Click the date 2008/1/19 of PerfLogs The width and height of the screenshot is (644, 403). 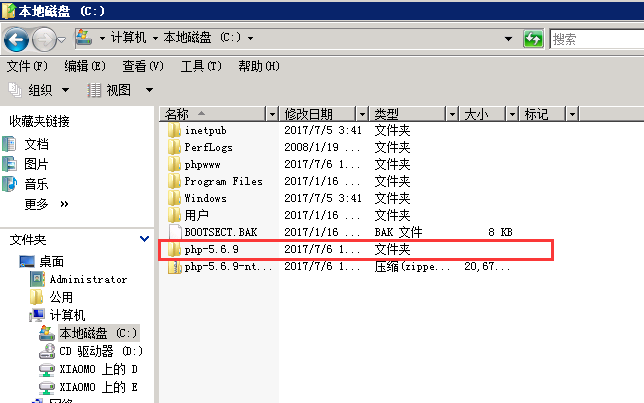(322, 147)
